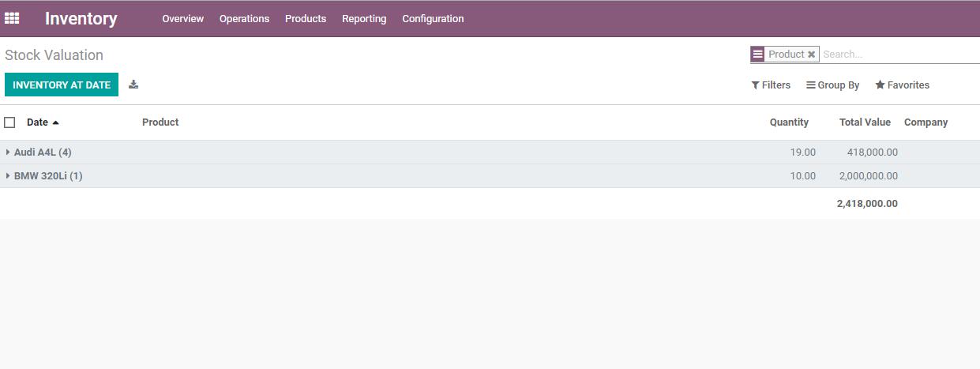Focus the Search input field
The width and height of the screenshot is (980, 369).
pos(899,55)
